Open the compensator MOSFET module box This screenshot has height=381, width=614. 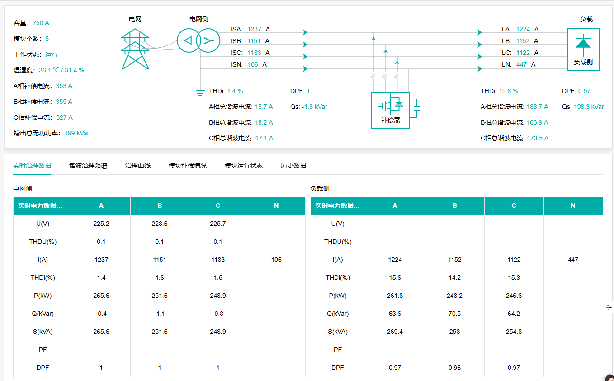390,110
